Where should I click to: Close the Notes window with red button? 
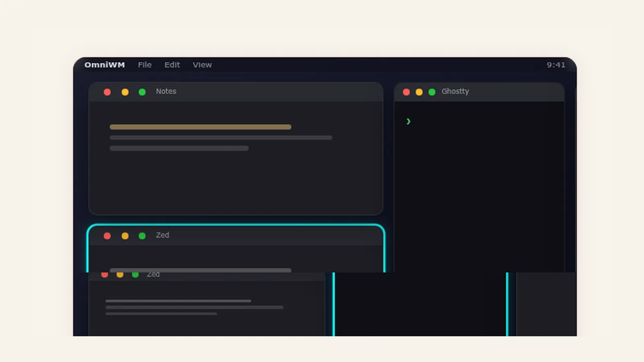point(107,92)
